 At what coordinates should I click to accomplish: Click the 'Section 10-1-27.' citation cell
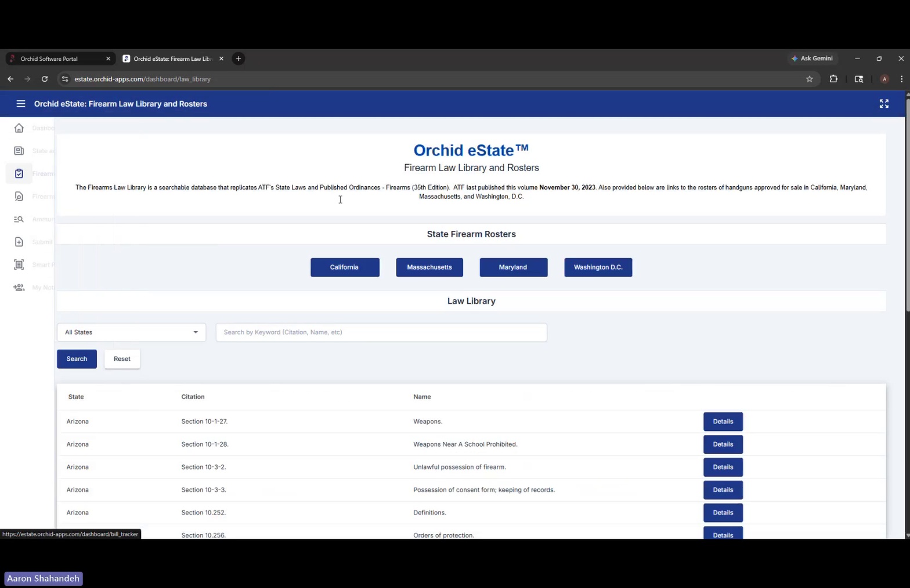204,422
